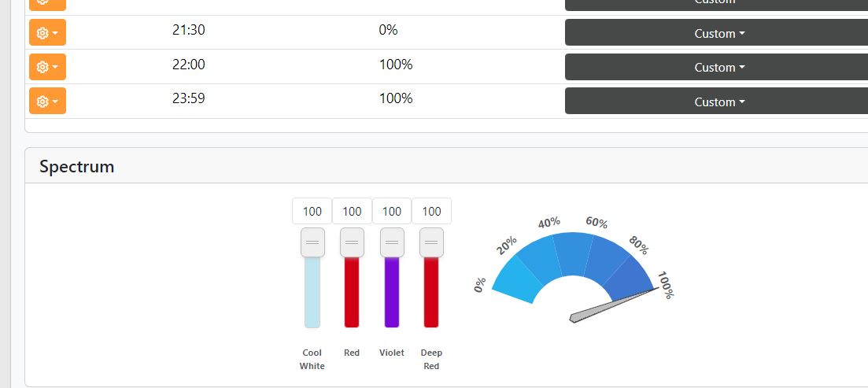Click the Deep Red value input box
This screenshot has height=388, width=868.
click(432, 211)
